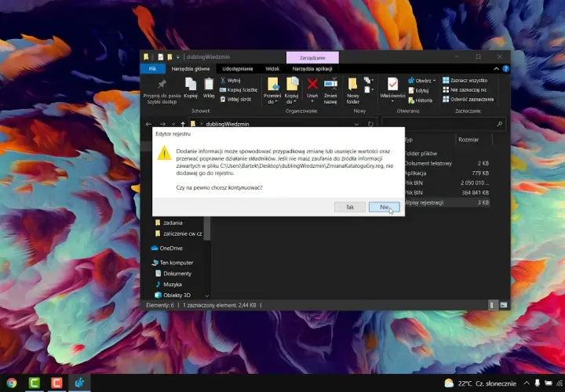Open Właściwości properties icon

393,85
